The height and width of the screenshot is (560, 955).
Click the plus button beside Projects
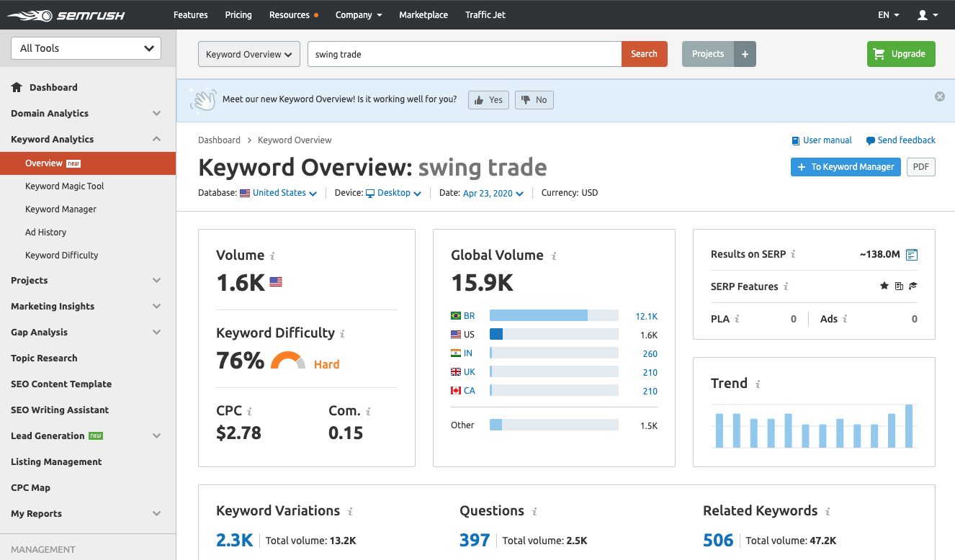click(745, 54)
